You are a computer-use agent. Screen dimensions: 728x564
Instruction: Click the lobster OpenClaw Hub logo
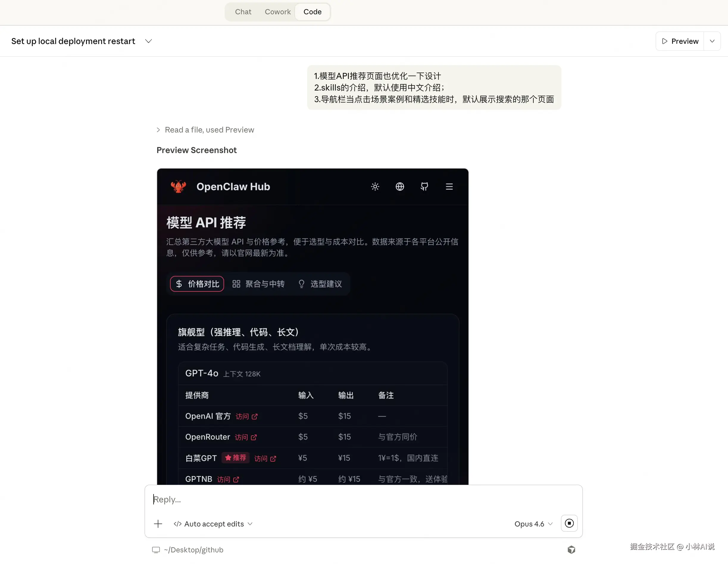pyautogui.click(x=179, y=186)
